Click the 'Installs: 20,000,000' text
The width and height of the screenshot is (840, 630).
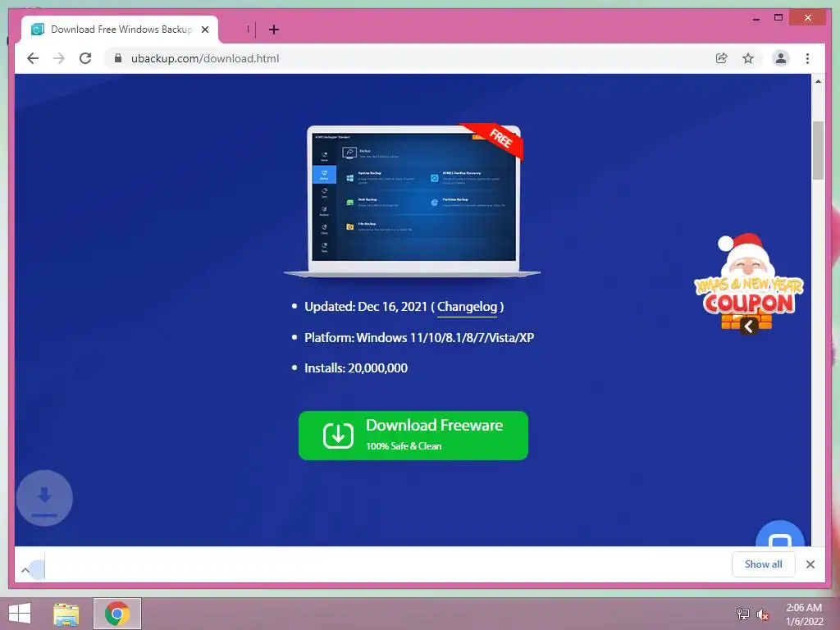(x=356, y=368)
